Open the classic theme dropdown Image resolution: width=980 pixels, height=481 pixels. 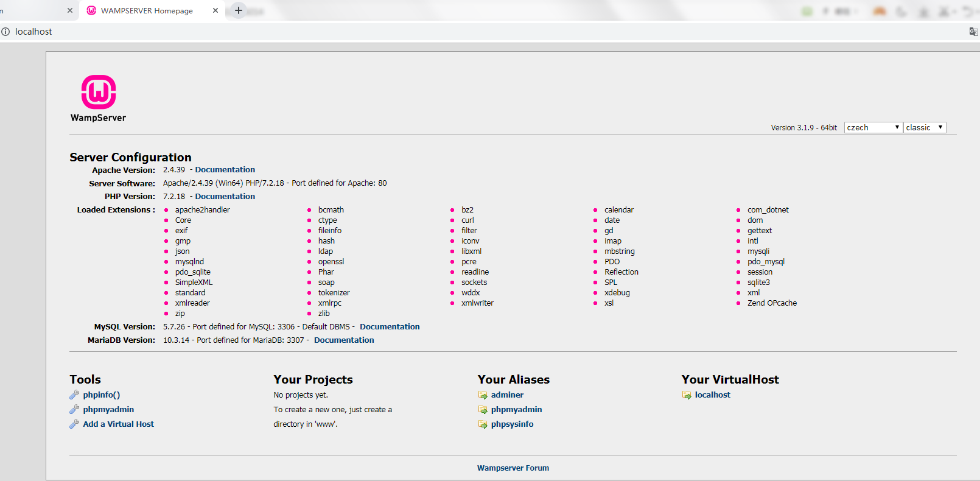tap(925, 127)
